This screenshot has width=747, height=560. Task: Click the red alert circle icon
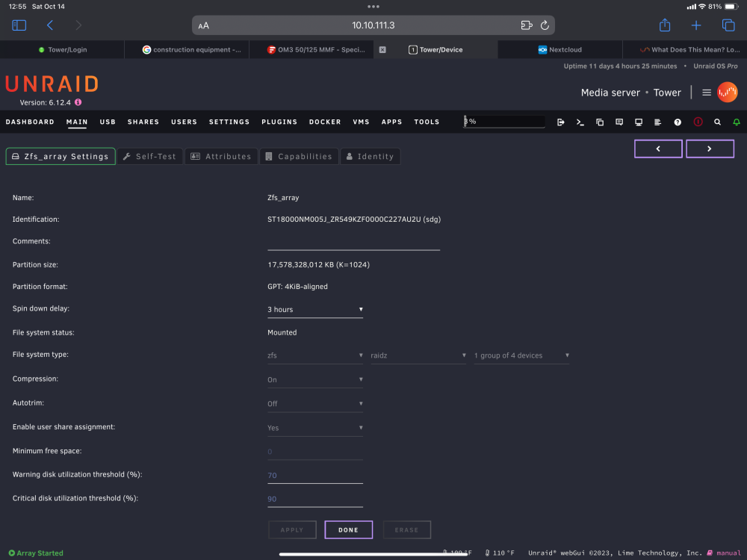pyautogui.click(x=698, y=122)
